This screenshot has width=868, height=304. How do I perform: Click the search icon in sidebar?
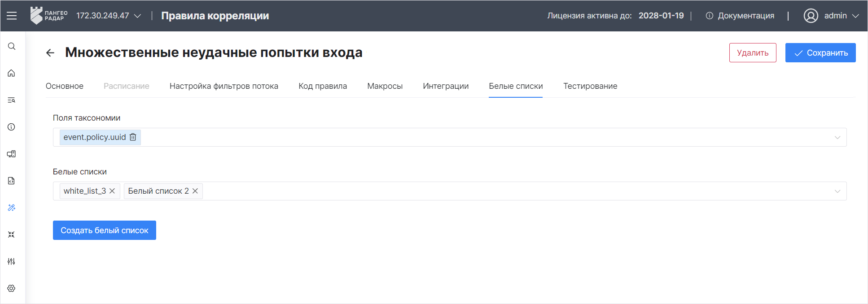click(12, 47)
